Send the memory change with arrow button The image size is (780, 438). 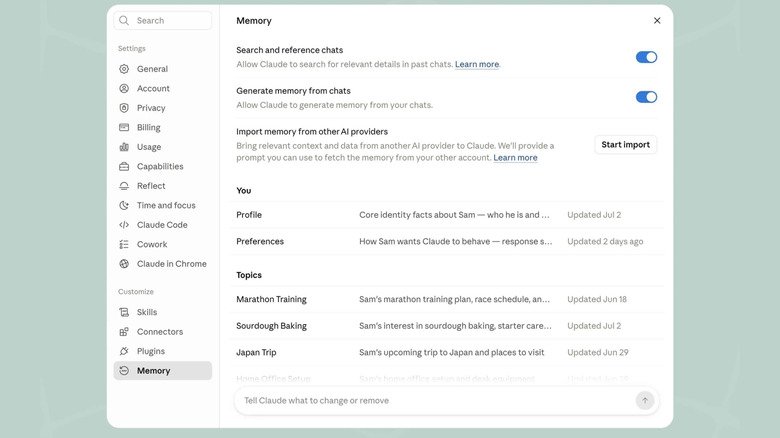[x=645, y=400]
